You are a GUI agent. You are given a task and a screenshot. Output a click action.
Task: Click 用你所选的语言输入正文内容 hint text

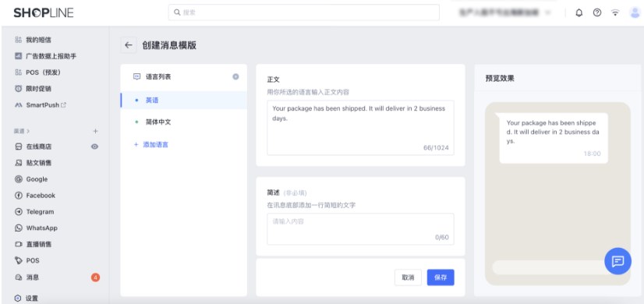[x=308, y=92]
